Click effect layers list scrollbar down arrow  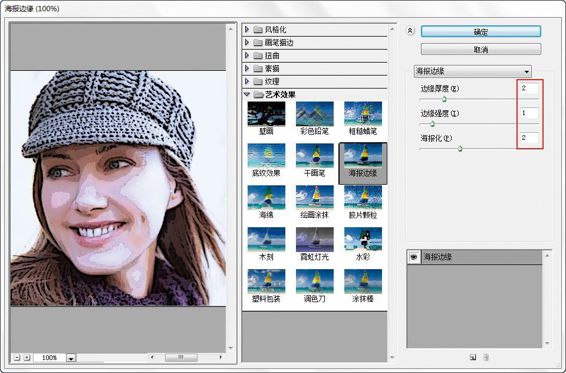point(547,343)
